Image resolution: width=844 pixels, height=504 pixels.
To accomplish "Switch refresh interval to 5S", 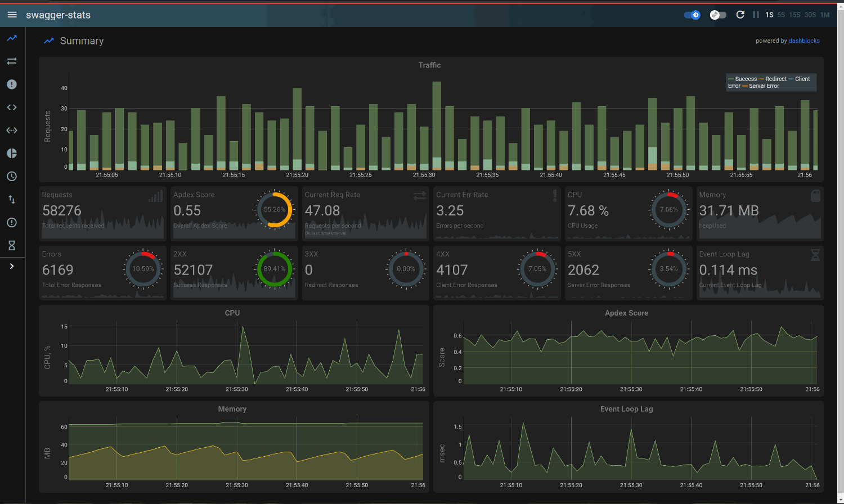I will coord(781,15).
